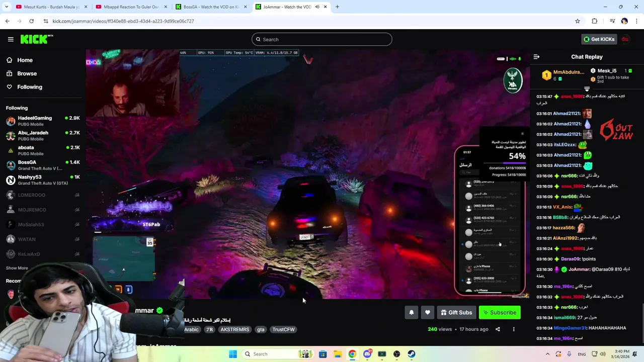644x362 pixels.
Task: Click the address bar URL
Action: tap(123, 21)
